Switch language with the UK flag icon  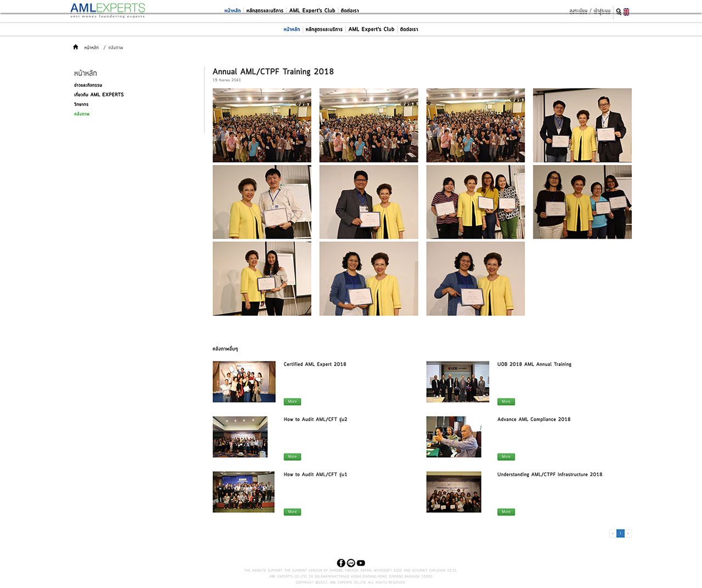(x=626, y=12)
